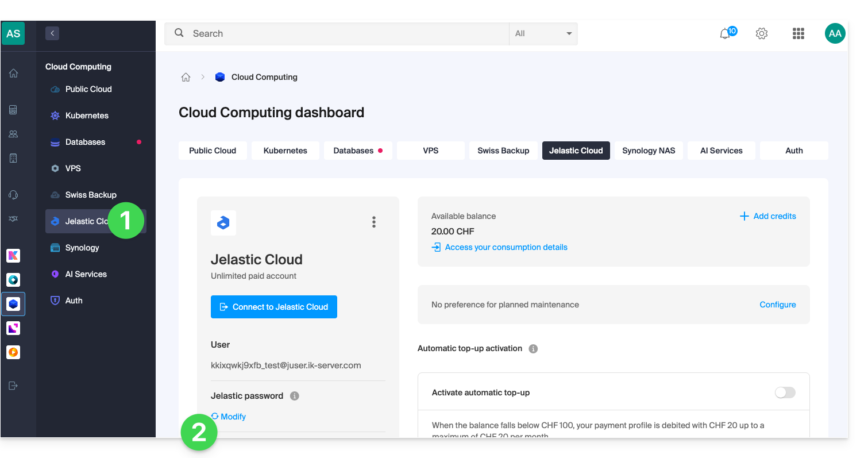Open the calculator icon in left rail

click(13, 110)
